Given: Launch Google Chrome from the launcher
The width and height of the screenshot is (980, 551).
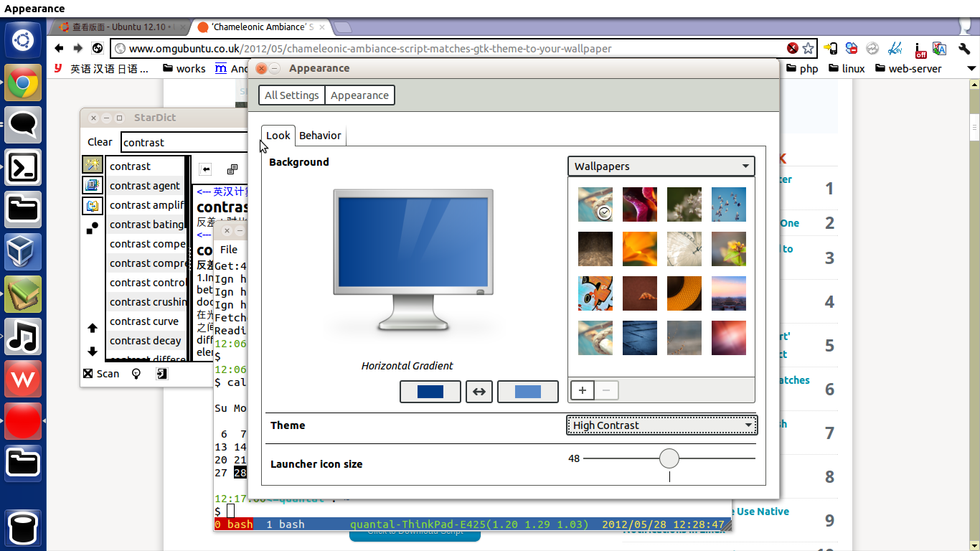Looking at the screenshot, I should point(23,83).
